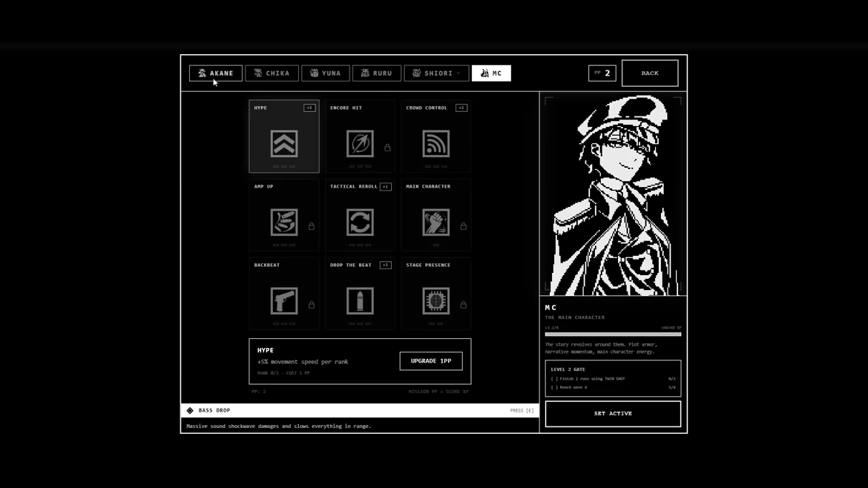
Task: Click the '0/2' gate progress value
Action: (x=671, y=379)
